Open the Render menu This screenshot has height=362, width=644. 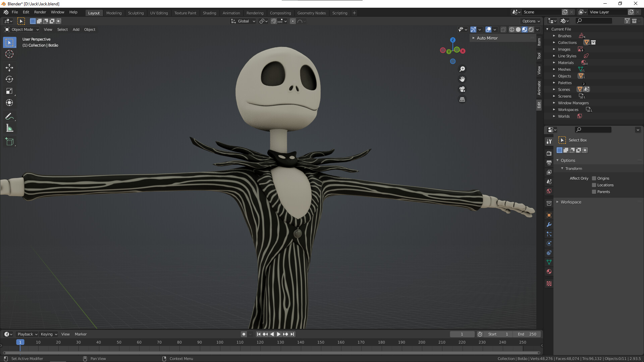pos(40,12)
